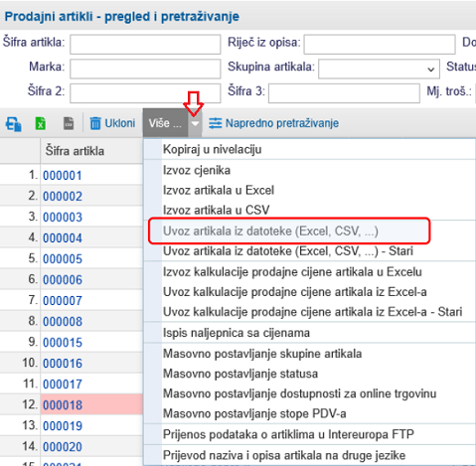Select Prijevod naziva i opisa artikala
This screenshot has height=466, width=476.
[309, 455]
